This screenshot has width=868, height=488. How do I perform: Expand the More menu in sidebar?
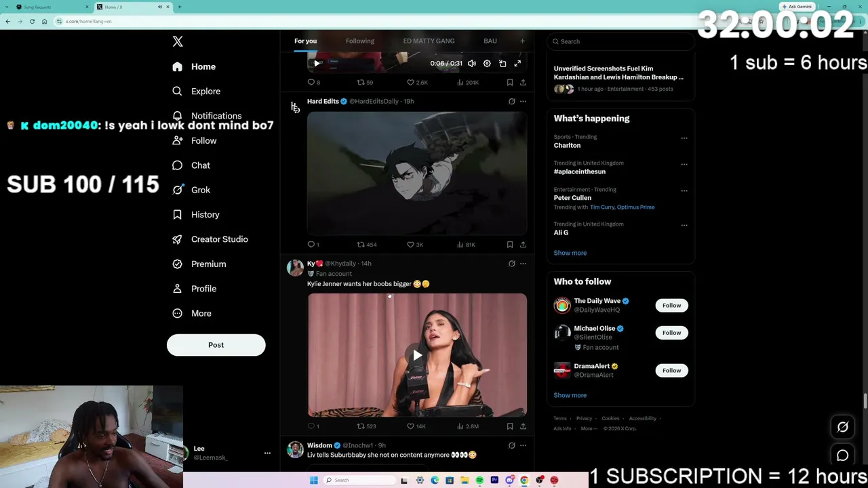pyautogui.click(x=192, y=313)
